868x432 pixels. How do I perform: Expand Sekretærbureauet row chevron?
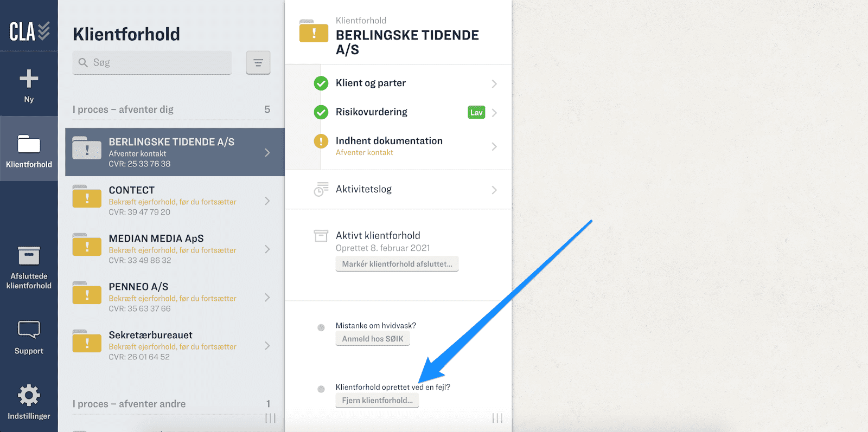click(267, 345)
